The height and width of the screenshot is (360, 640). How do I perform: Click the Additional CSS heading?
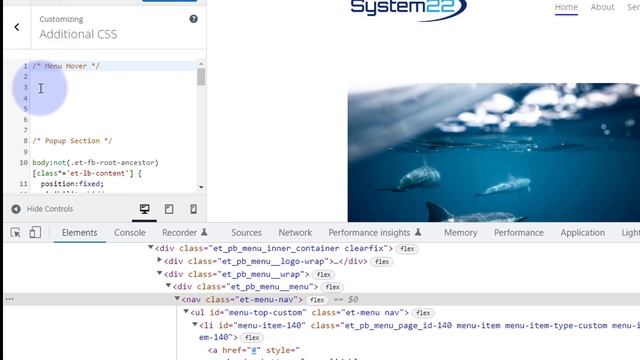[78, 34]
